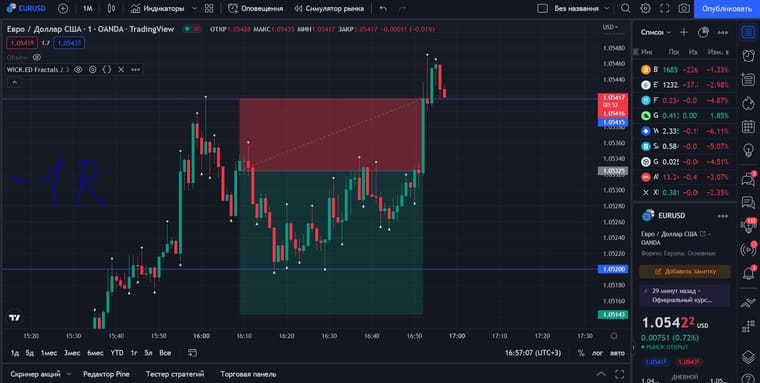Viewport: 760px width, 383px height.
Task: Open the object tree layers icon
Action: pyautogui.click(x=748, y=357)
